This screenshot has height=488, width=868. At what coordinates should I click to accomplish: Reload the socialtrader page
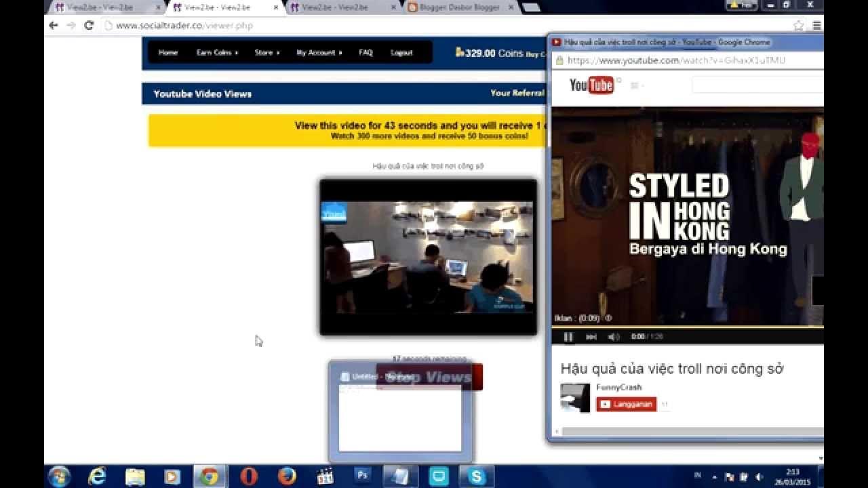(x=89, y=25)
